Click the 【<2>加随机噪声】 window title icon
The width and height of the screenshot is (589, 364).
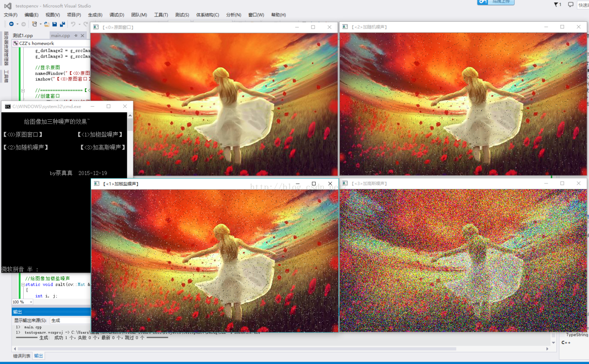(x=345, y=27)
